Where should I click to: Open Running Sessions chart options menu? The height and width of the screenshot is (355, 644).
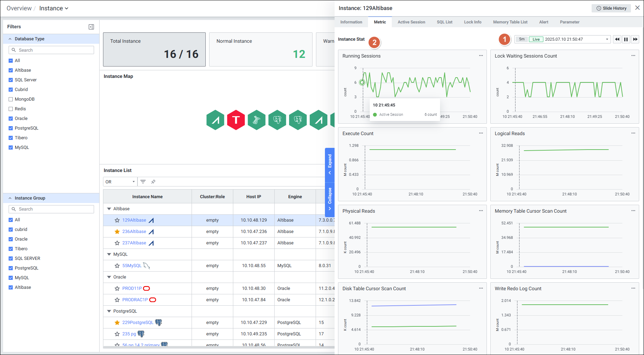481,56
